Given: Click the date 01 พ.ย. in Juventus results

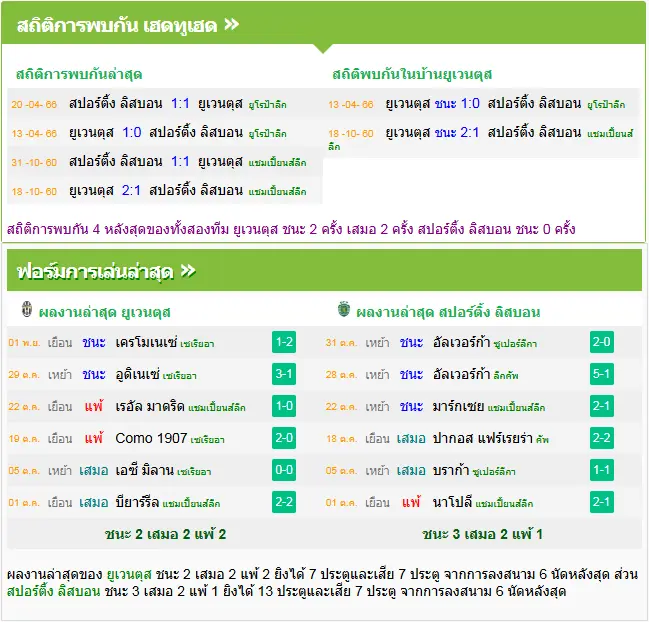Looking at the screenshot, I should coord(24,343).
